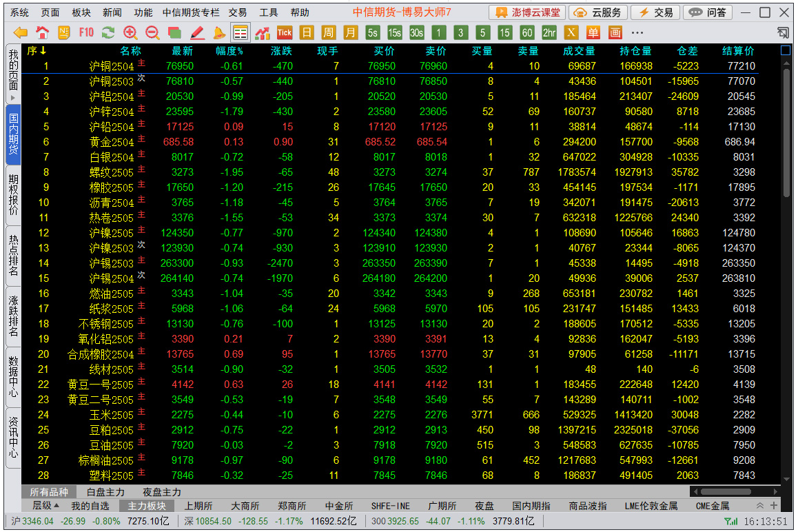The width and height of the screenshot is (798, 532).
Task: Select the 白盘主力 tab
Action: [105, 492]
